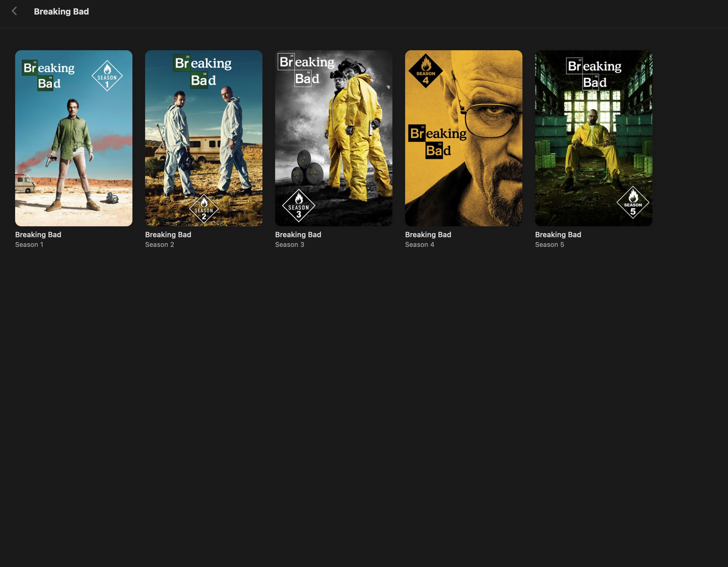Screen dimensions: 728x567
Task: Select the 'Season 5' subtitle text
Action: point(549,244)
